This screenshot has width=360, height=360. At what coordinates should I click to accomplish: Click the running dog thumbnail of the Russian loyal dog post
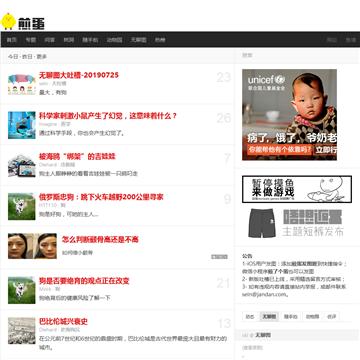pos(22,206)
